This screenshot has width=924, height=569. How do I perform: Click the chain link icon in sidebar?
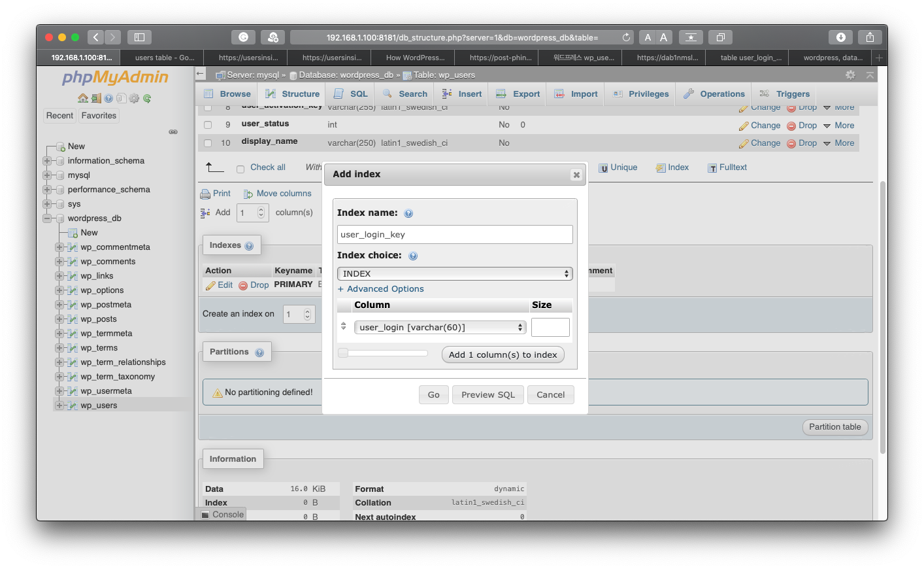pos(173,132)
